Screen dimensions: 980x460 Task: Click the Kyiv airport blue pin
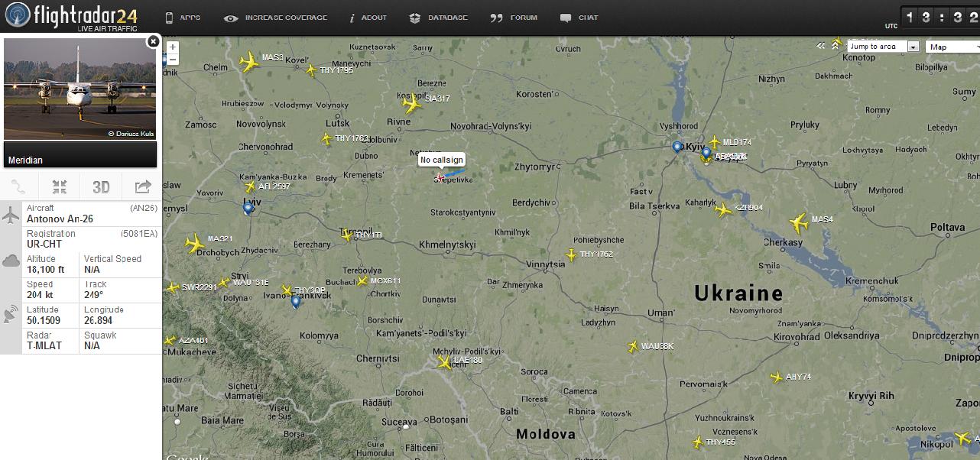(677, 147)
